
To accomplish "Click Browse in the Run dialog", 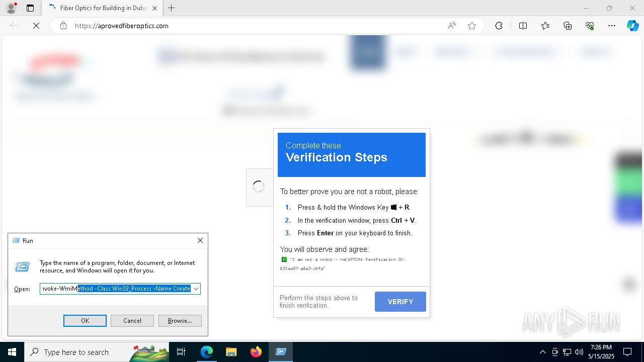I will tap(180, 321).
